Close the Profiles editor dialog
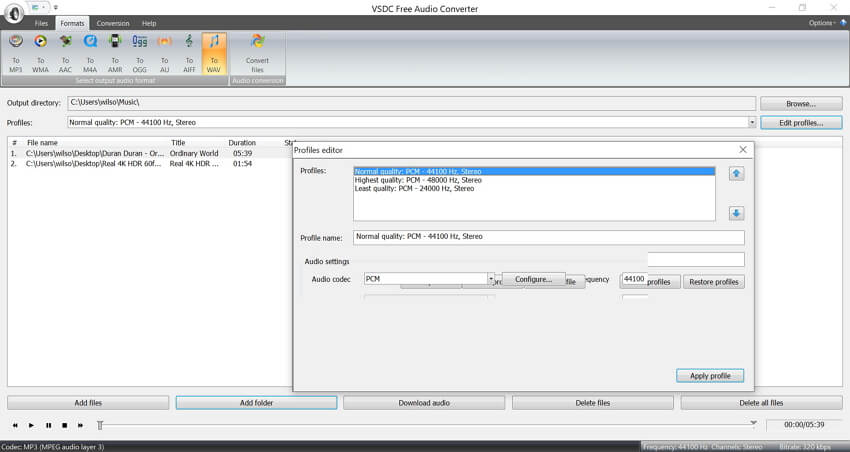850x452 pixels. point(743,150)
